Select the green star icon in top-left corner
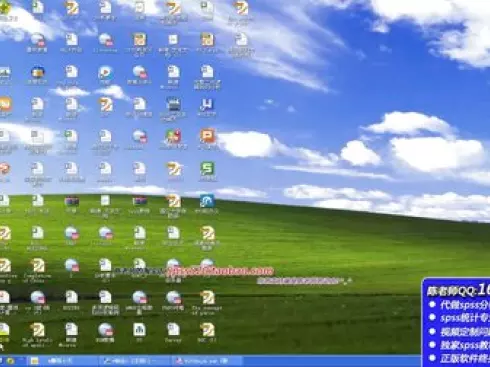490x367 pixels. [x=5, y=8]
